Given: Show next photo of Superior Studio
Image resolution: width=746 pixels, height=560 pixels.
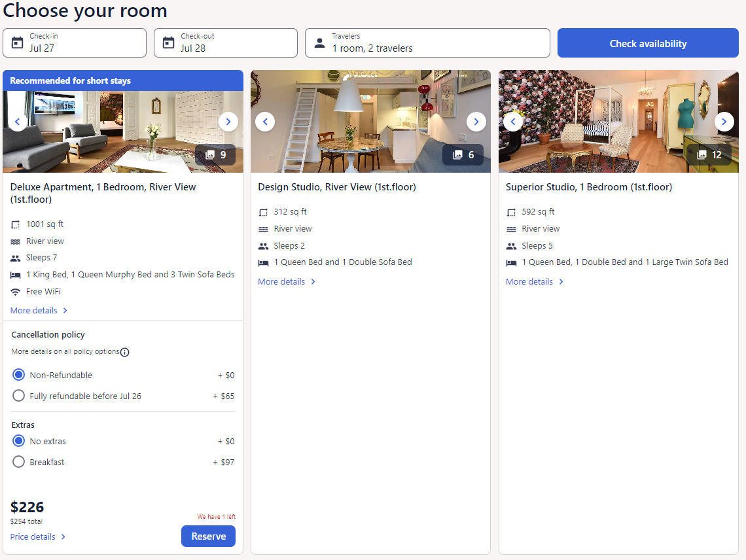Looking at the screenshot, I should point(724,122).
